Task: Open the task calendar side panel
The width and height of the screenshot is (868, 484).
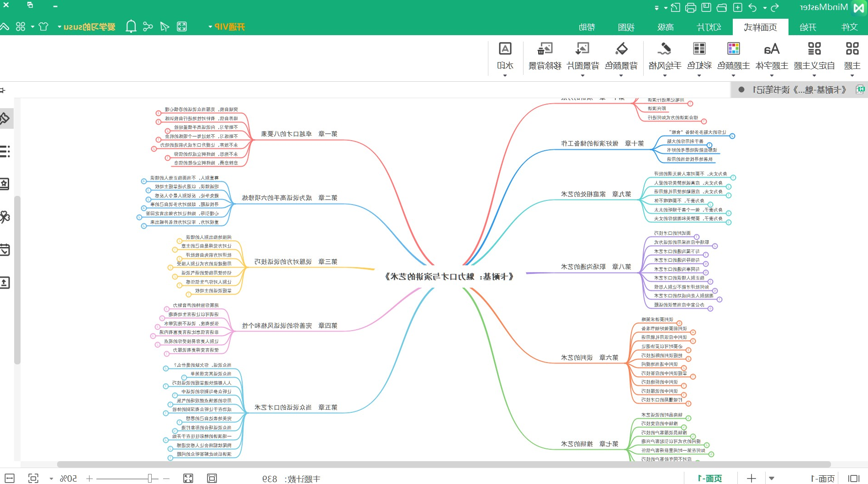Action: click(x=5, y=250)
